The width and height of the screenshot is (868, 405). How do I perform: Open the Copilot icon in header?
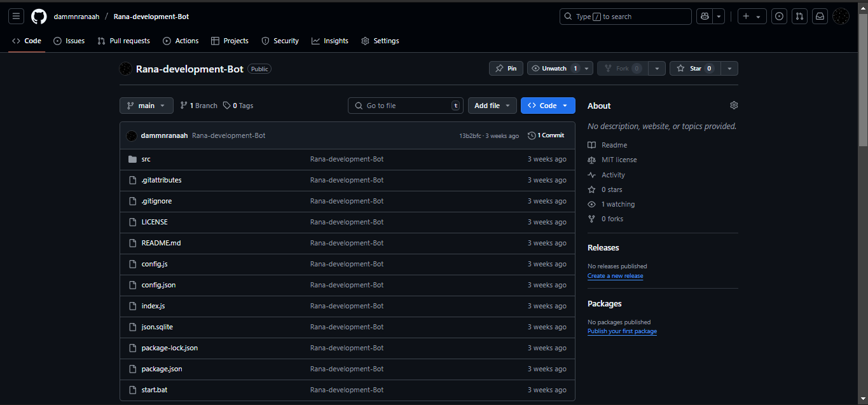coord(704,17)
